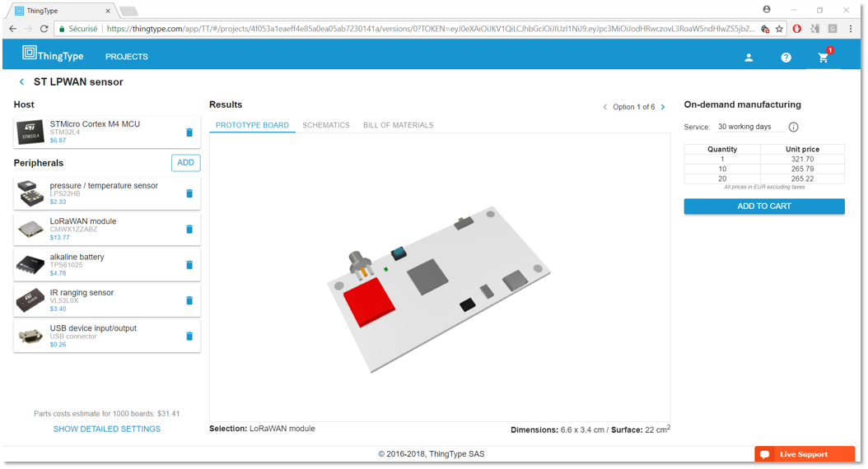Open the shopping cart
Screen dimensions: 868x469
[823, 58]
